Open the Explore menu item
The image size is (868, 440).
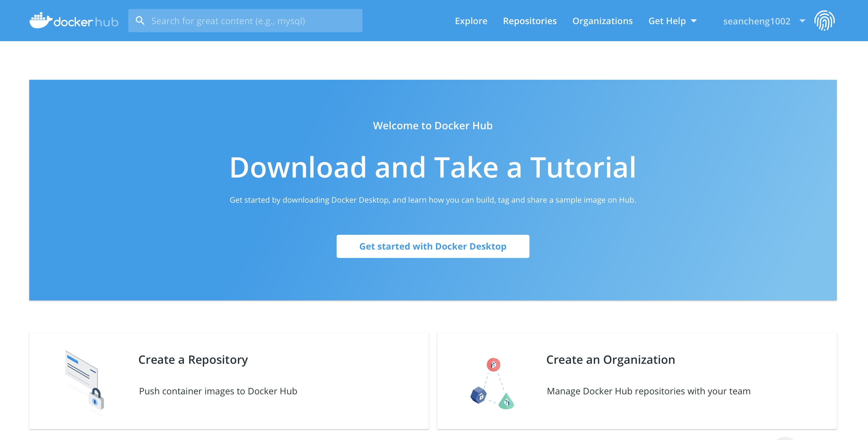pyautogui.click(x=471, y=21)
